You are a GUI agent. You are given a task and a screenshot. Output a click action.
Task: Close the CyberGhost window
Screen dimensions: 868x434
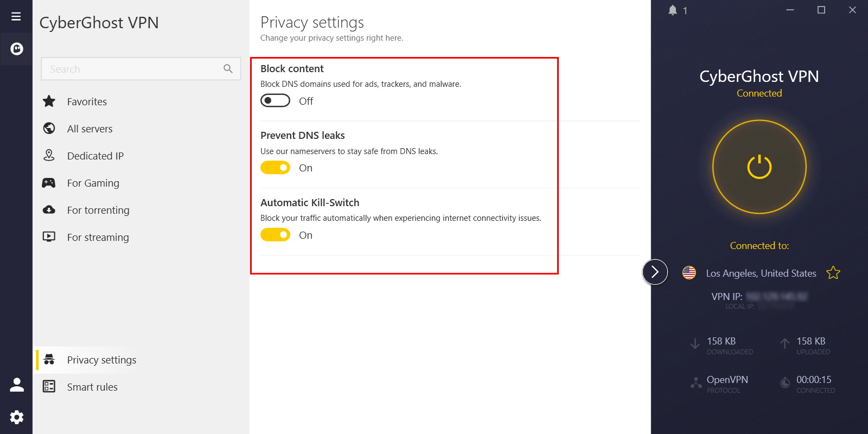[x=852, y=10]
